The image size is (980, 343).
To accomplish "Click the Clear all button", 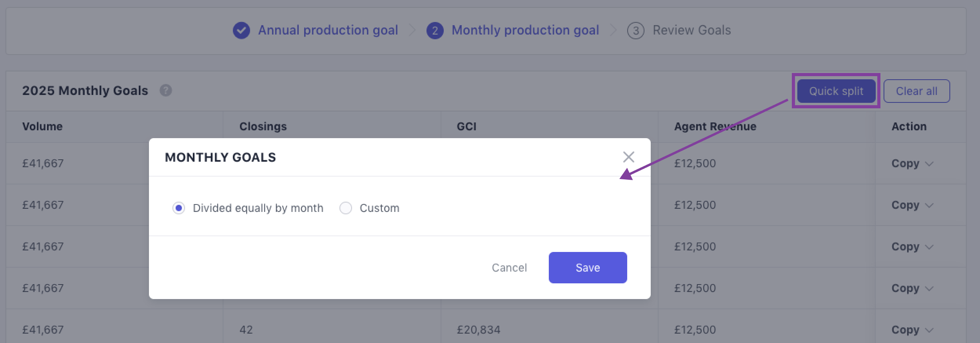I will [916, 91].
